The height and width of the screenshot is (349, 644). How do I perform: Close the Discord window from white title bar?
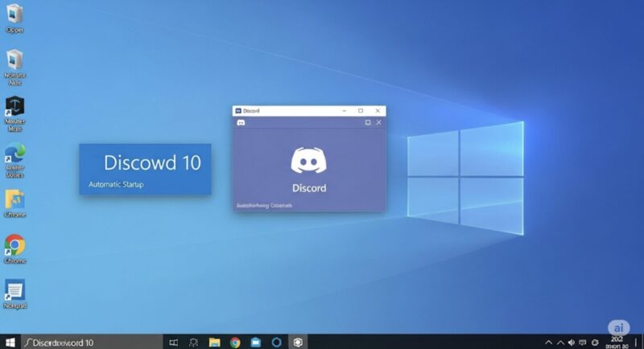[x=378, y=111]
